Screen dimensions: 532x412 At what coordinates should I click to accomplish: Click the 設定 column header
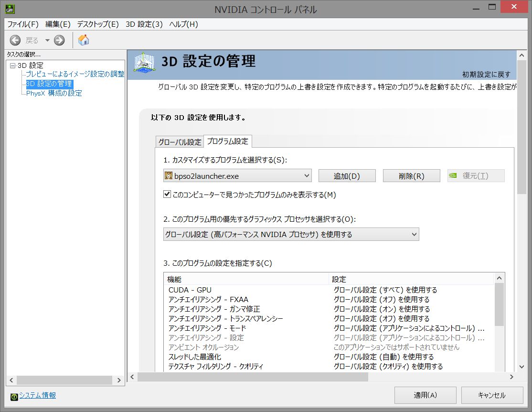pyautogui.click(x=411, y=279)
